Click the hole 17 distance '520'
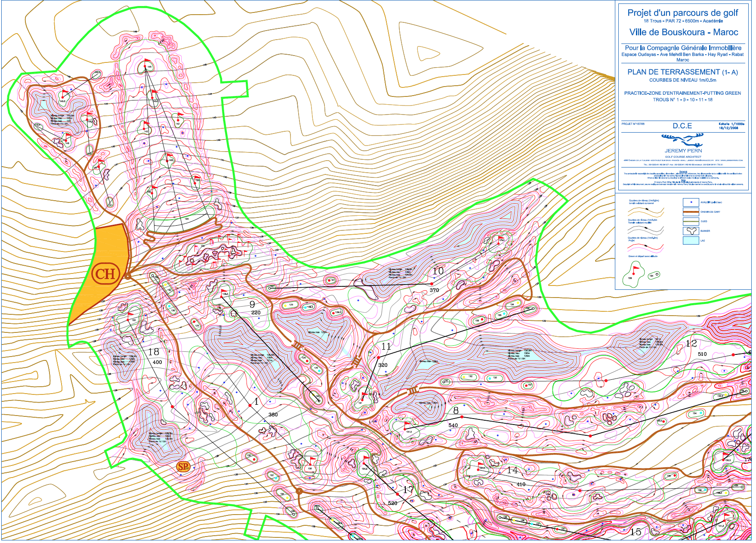This screenshot has width=756, height=543. (392, 503)
